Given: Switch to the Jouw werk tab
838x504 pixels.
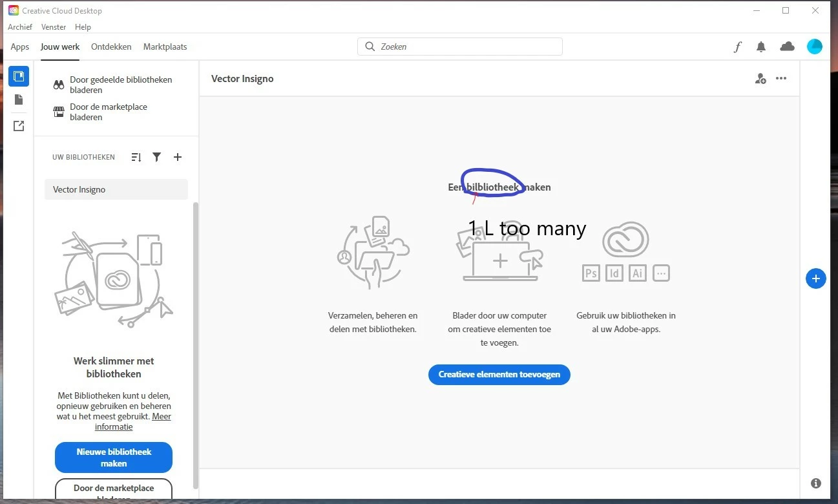Looking at the screenshot, I should [x=60, y=47].
